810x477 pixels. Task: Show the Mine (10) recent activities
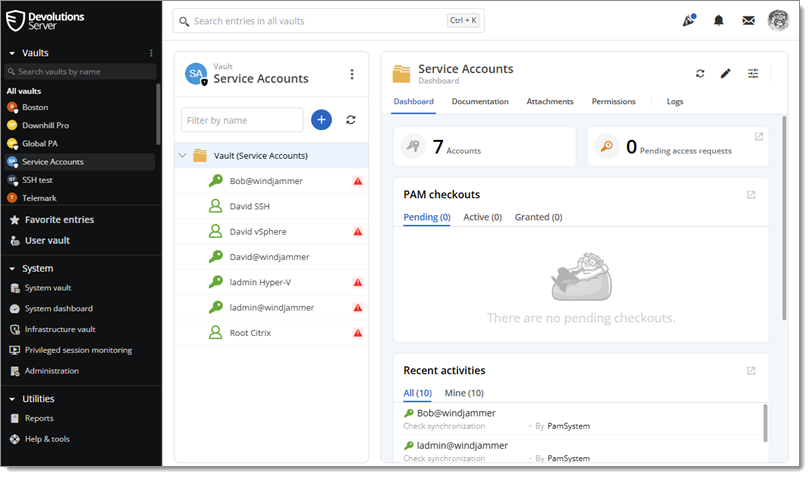click(462, 393)
